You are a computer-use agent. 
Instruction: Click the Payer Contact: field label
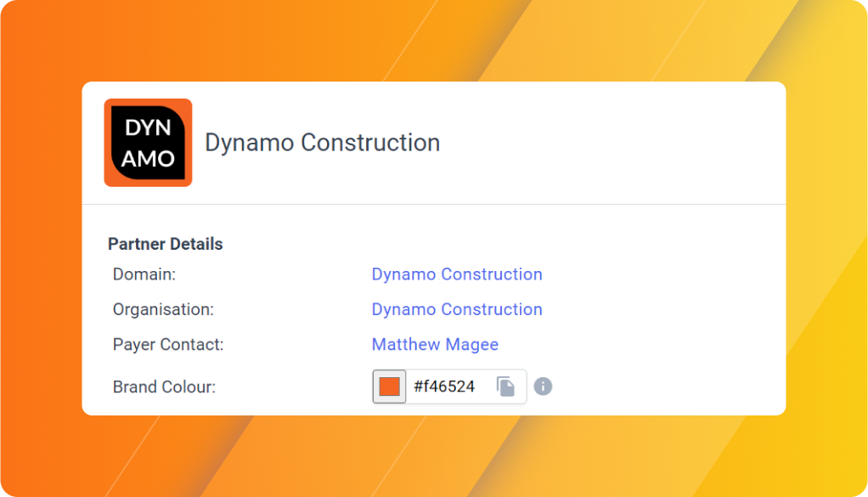(x=168, y=344)
